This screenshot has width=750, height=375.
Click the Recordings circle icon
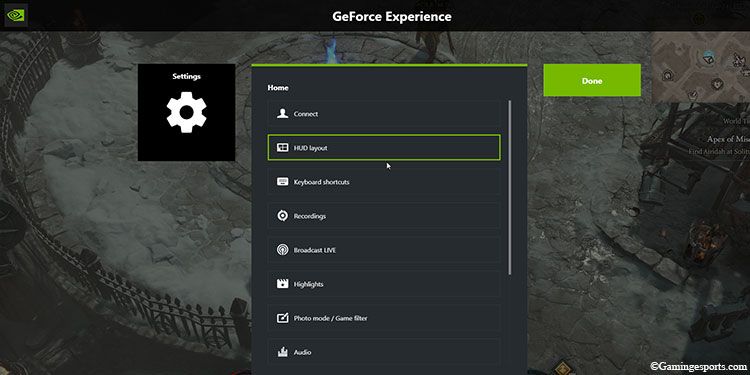click(283, 216)
